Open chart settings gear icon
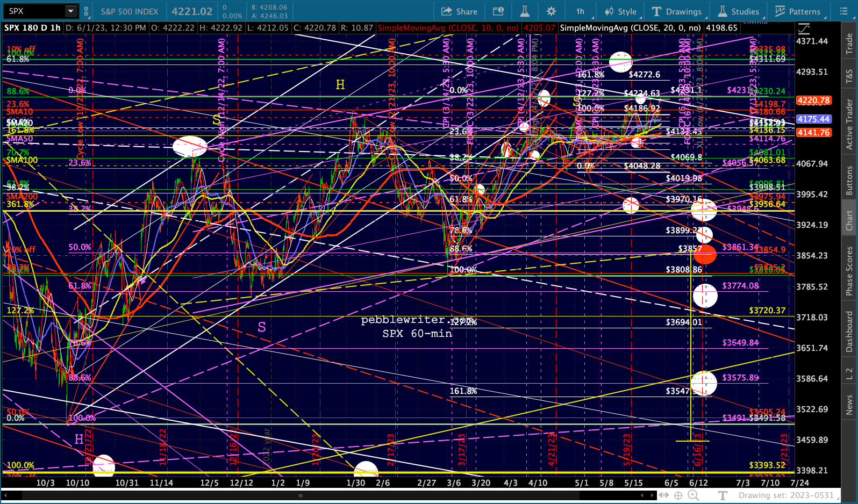Screen dimensions: 858x504 tap(551, 11)
